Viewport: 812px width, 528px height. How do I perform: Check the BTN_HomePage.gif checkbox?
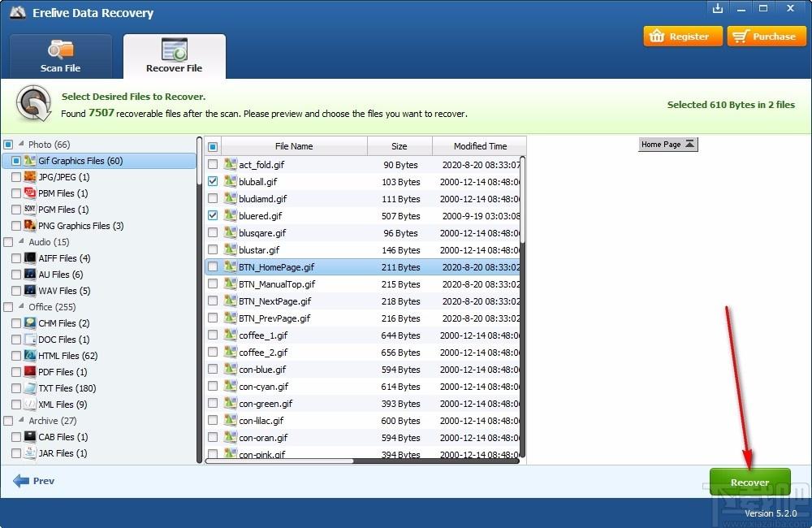coord(213,267)
